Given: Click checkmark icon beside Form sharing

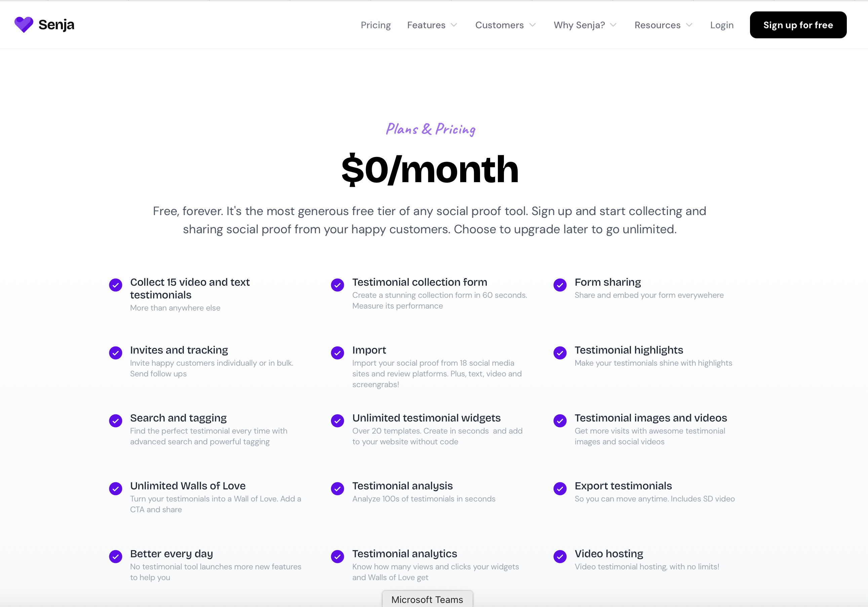Looking at the screenshot, I should coord(560,285).
